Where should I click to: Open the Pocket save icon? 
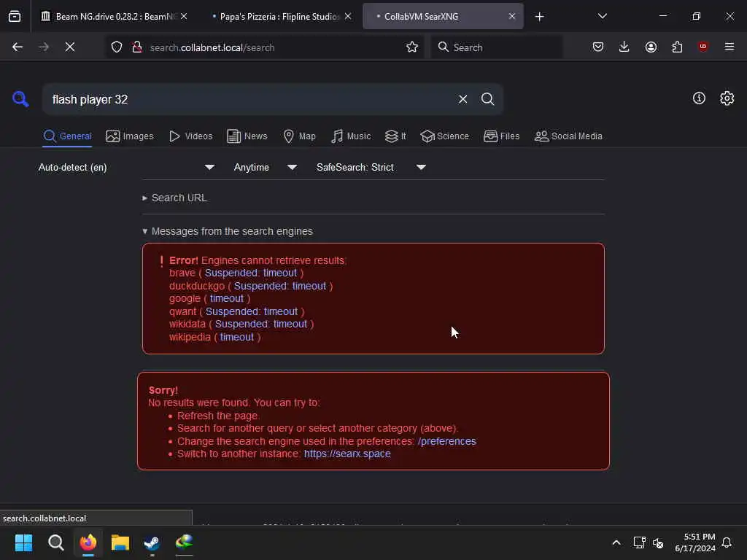pyautogui.click(x=598, y=47)
